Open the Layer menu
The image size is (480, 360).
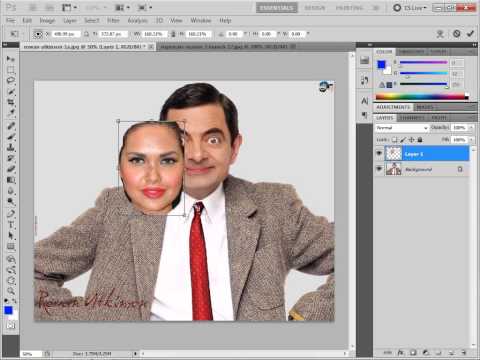pos(70,21)
